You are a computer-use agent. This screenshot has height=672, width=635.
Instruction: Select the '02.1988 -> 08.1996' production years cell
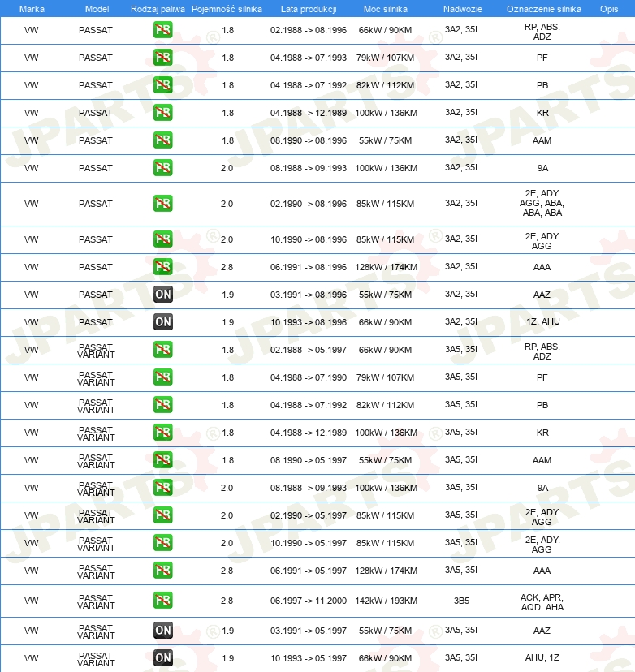point(309,30)
